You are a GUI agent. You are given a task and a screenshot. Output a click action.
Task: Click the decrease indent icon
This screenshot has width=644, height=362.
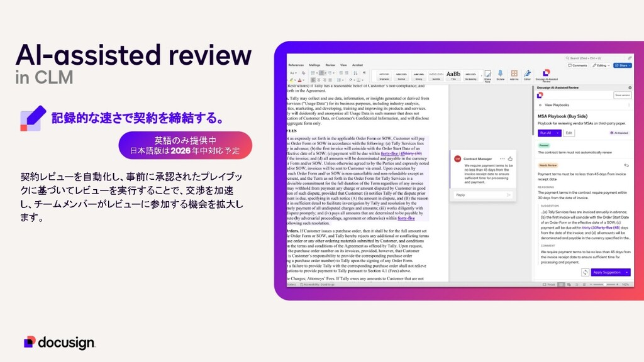pos(341,73)
